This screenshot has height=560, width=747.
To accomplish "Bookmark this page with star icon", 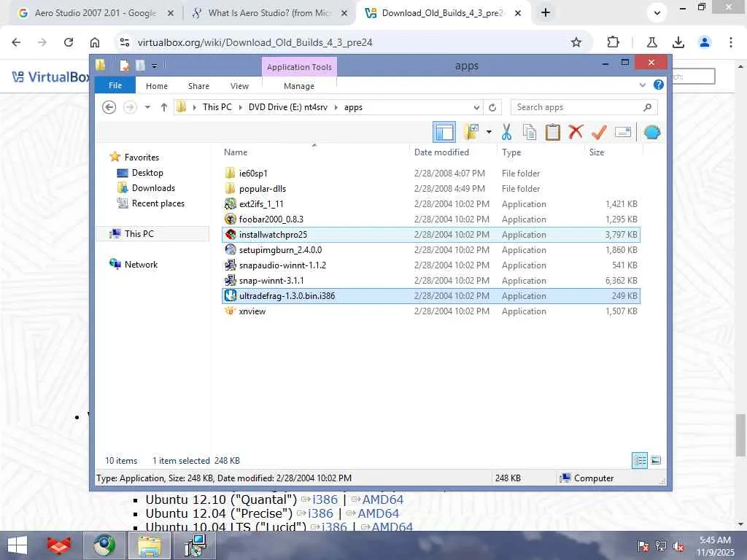I will (576, 42).
